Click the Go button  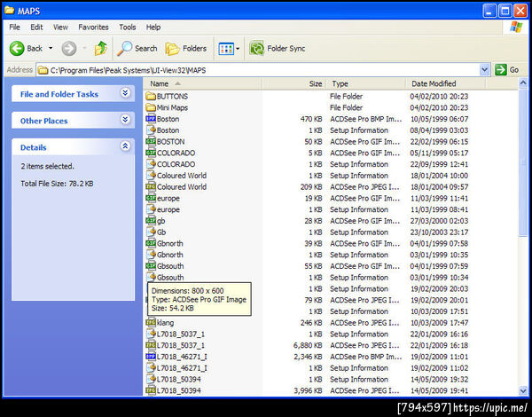coord(507,70)
